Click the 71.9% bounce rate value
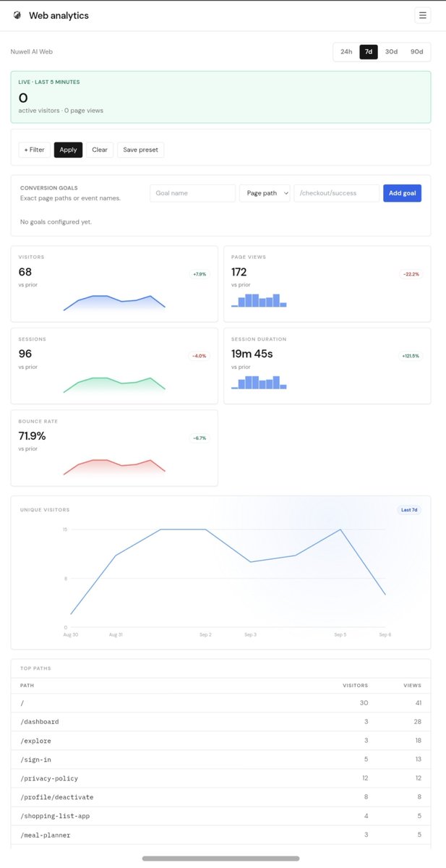Image resolution: width=446 pixels, height=868 pixels. pyautogui.click(x=32, y=435)
